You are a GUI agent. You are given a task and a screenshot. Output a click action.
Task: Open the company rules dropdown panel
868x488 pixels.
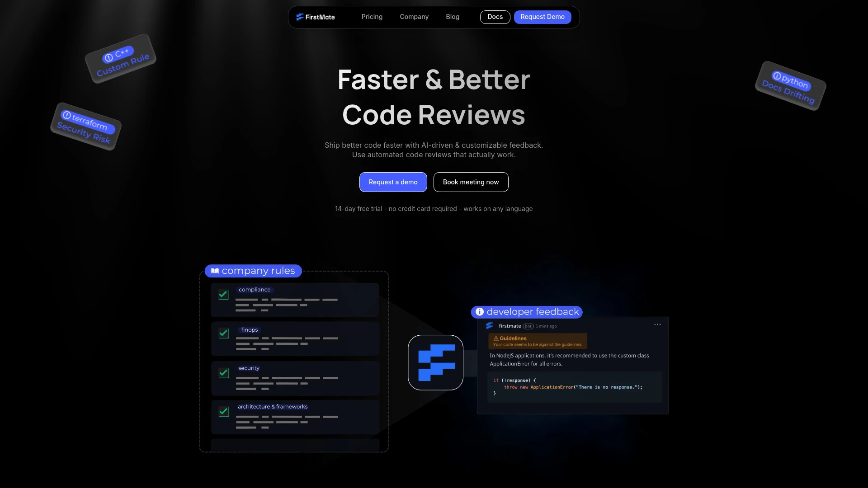tap(252, 271)
